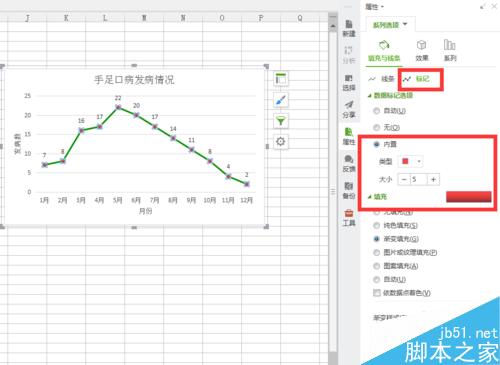The height and width of the screenshot is (365, 500).
Task: Select the chart title 手足口病发病情况
Action: click(x=134, y=80)
